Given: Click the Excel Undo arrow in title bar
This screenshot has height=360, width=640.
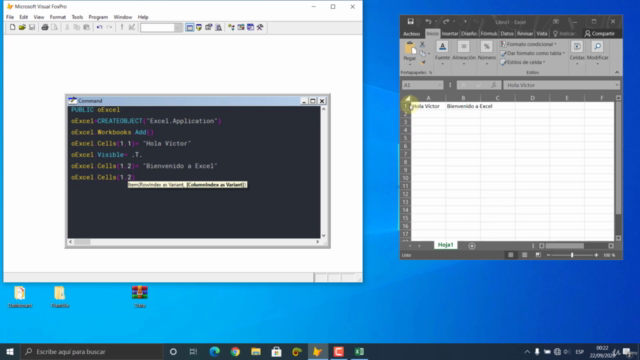Looking at the screenshot, I should [x=428, y=22].
